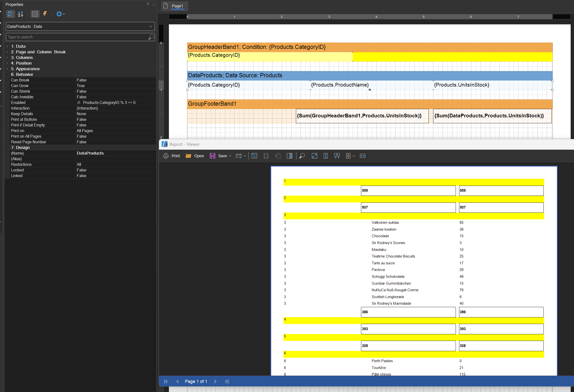Click Save in the Report Viewer
Viewport: 574px width, 392px height.
(x=218, y=156)
